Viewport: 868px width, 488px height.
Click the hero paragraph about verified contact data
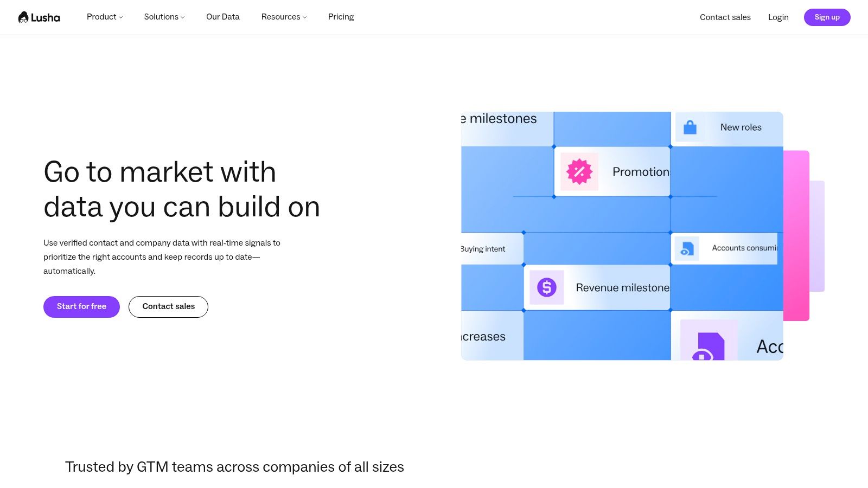162,257
